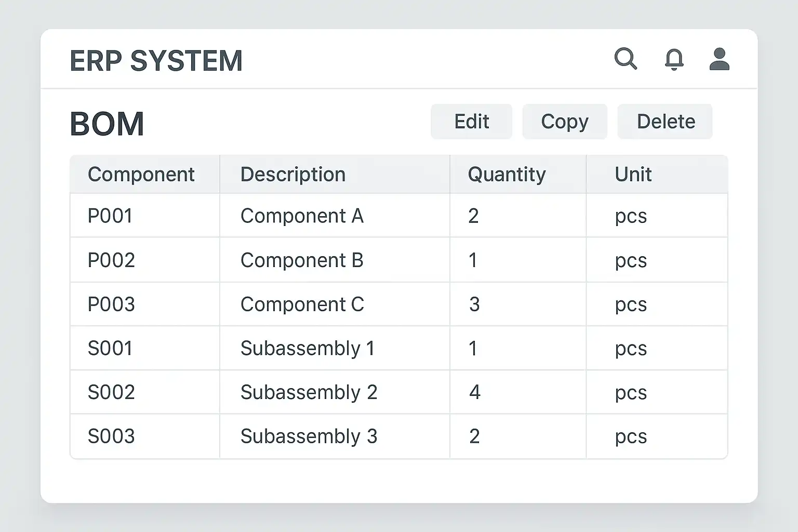Click the ERP SYSTEM title
798x532 pixels.
point(156,61)
